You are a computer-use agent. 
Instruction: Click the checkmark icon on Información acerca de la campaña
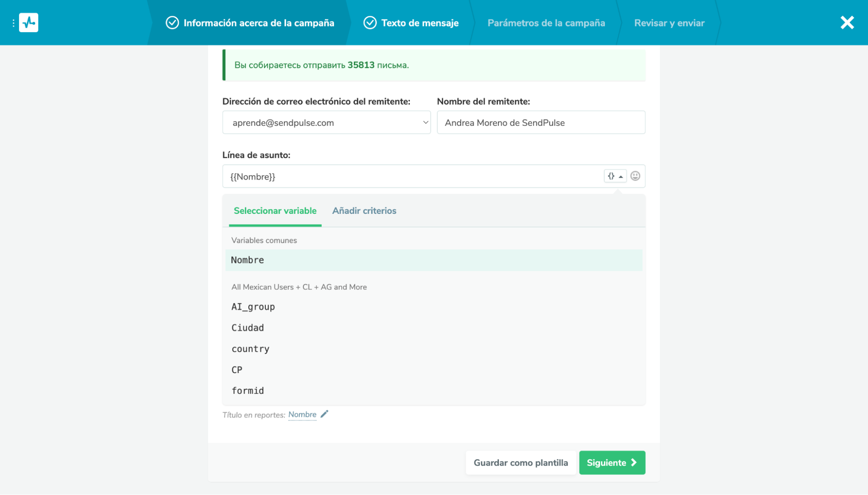click(x=172, y=23)
